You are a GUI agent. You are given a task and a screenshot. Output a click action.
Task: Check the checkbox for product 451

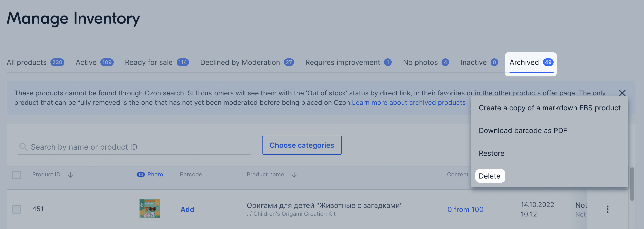(17, 209)
